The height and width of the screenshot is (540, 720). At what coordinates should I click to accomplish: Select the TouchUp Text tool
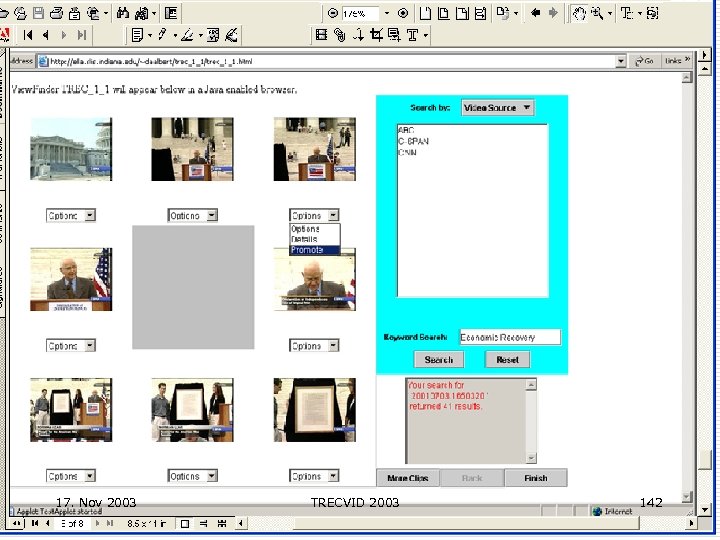point(412,35)
